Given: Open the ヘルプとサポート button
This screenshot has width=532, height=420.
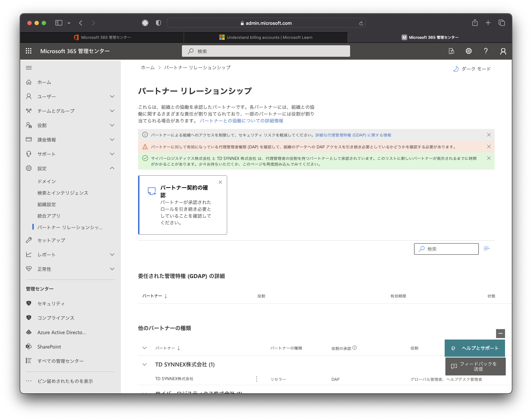Looking at the screenshot, I should (x=475, y=348).
